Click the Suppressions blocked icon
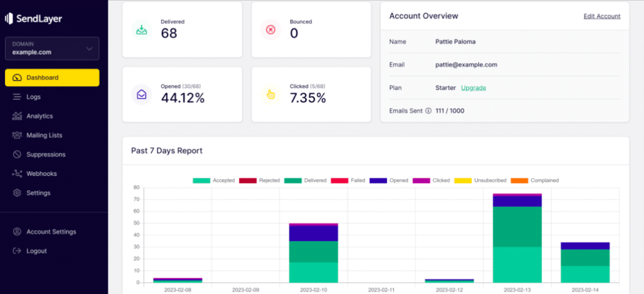644x294 pixels. click(17, 154)
